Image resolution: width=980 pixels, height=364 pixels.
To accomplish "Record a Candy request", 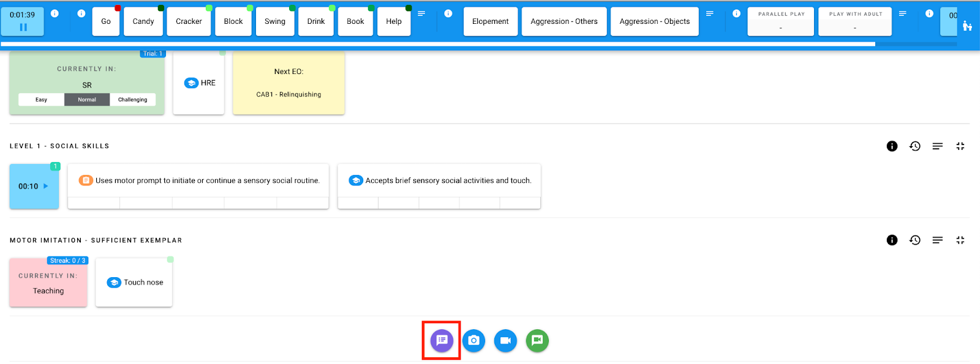I will (143, 21).
